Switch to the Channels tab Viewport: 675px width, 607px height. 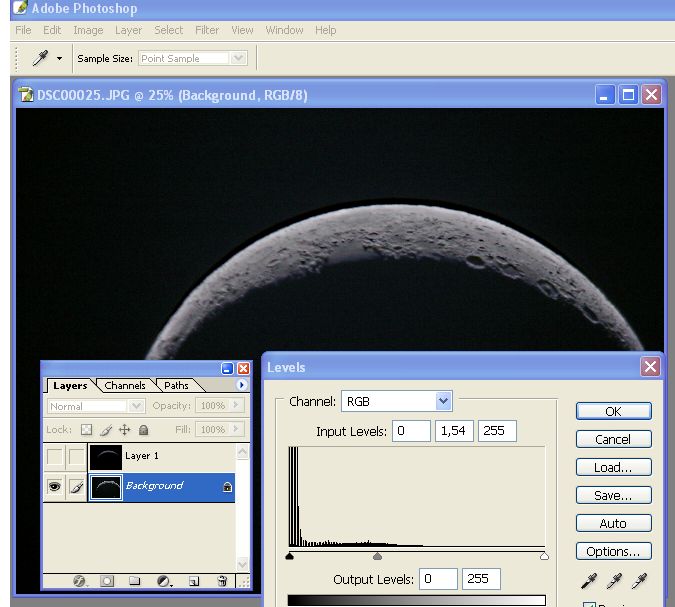coord(125,385)
